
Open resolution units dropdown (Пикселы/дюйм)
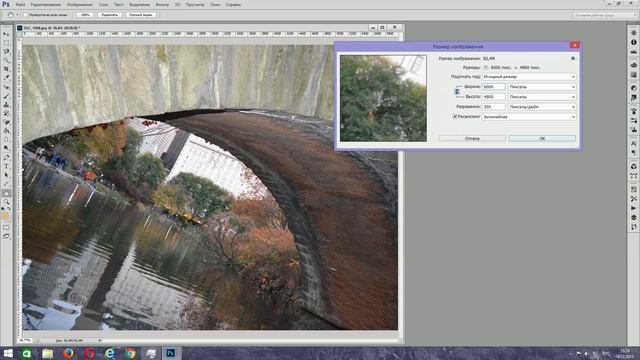click(542, 107)
